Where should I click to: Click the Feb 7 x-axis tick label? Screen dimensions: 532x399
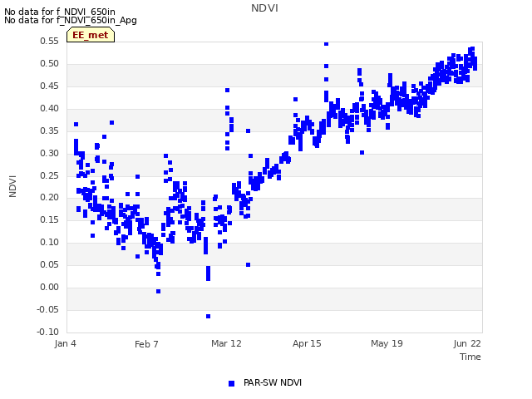pos(146,344)
